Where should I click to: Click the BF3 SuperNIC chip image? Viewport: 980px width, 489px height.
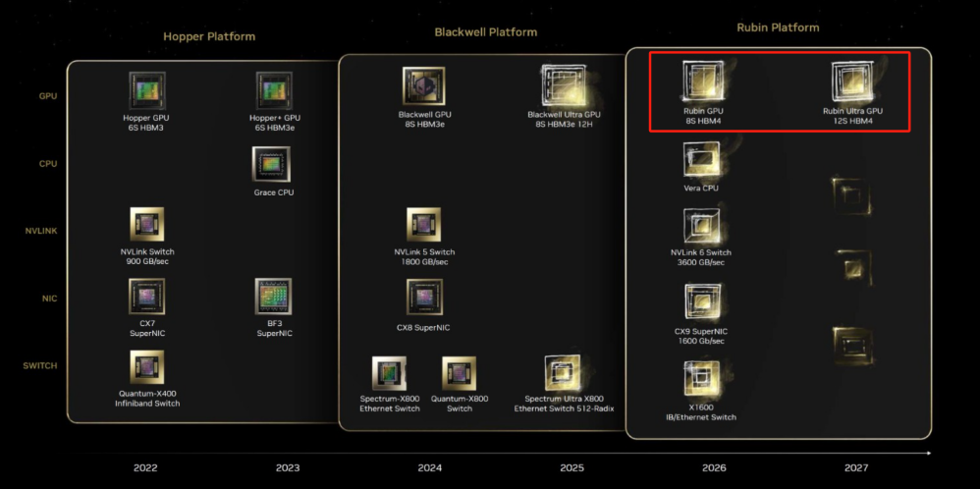(x=273, y=297)
